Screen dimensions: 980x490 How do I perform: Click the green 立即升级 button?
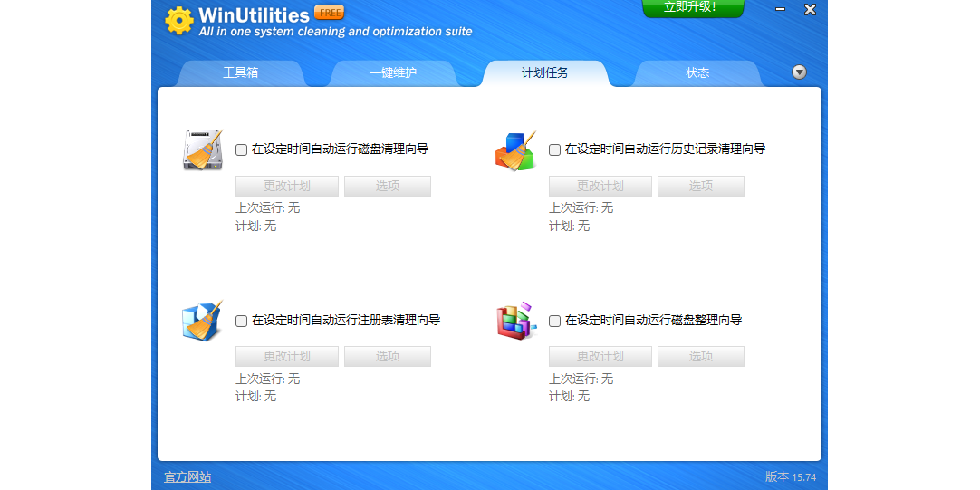(694, 8)
